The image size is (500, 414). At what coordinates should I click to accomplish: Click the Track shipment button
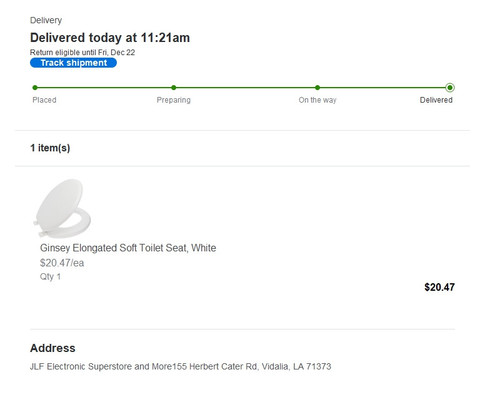click(x=73, y=63)
